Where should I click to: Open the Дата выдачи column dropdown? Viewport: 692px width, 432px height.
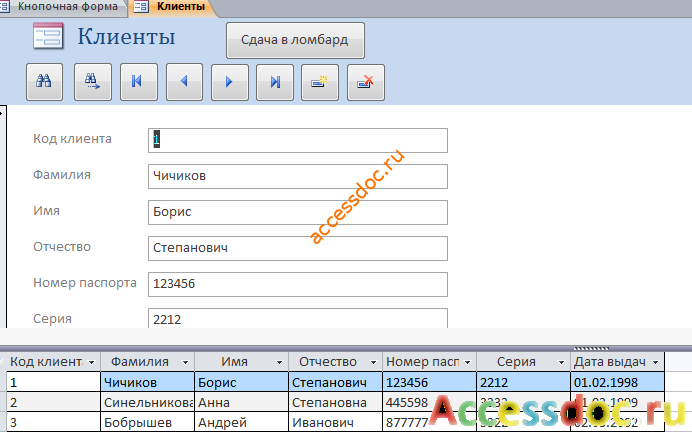[655, 362]
